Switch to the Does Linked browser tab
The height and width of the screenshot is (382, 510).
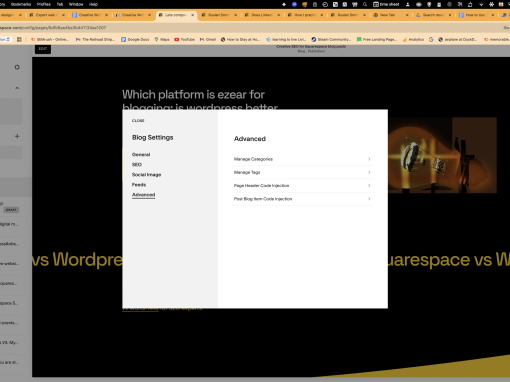click(x=261, y=15)
